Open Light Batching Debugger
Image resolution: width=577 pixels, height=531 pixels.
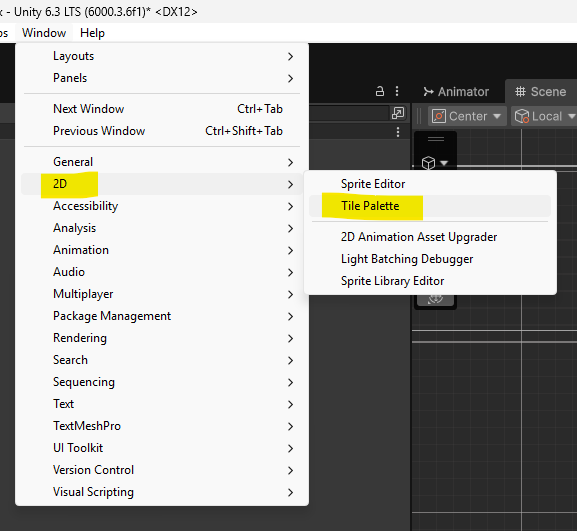(430, 259)
